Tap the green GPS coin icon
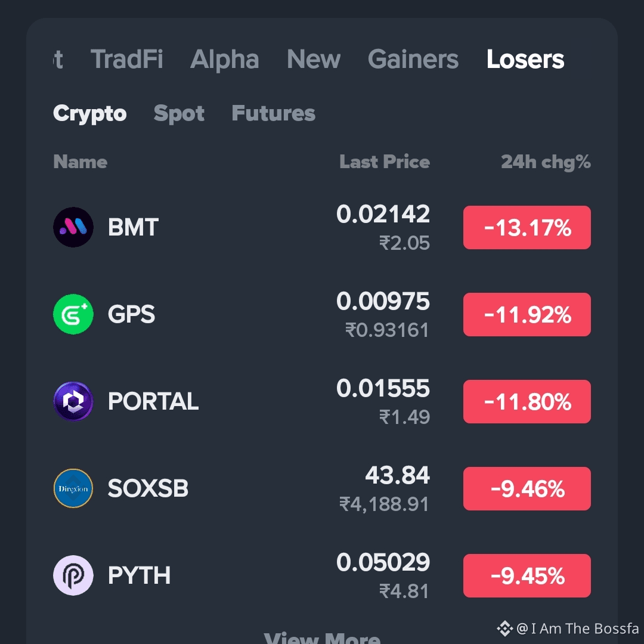This screenshot has height=644, width=644. (73, 314)
